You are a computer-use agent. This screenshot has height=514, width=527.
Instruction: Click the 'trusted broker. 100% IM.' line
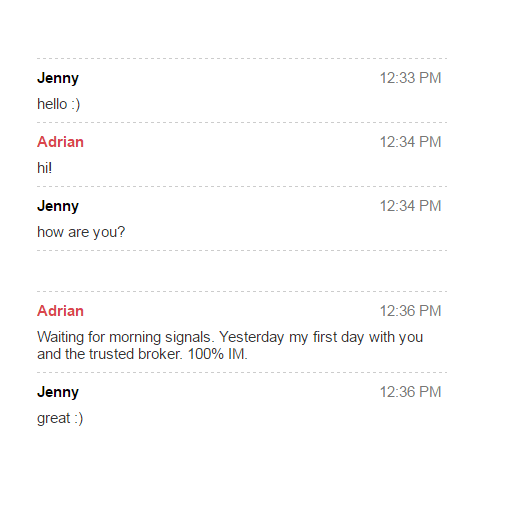tap(142, 354)
